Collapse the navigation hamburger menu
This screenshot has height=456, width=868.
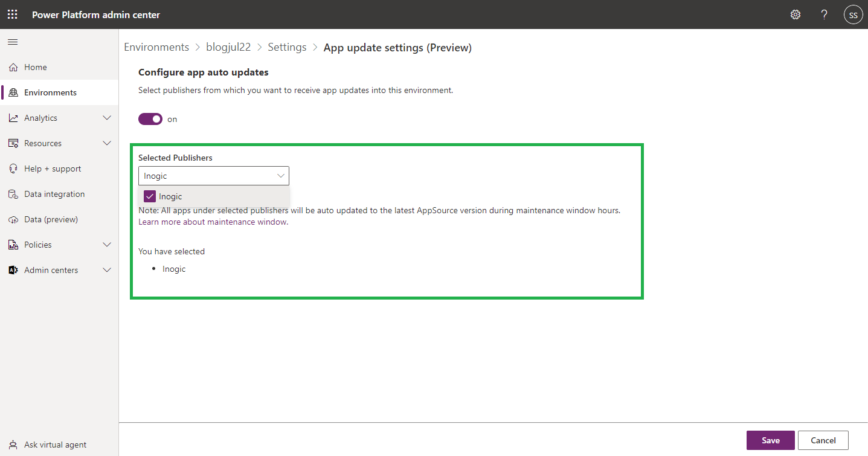[13, 42]
